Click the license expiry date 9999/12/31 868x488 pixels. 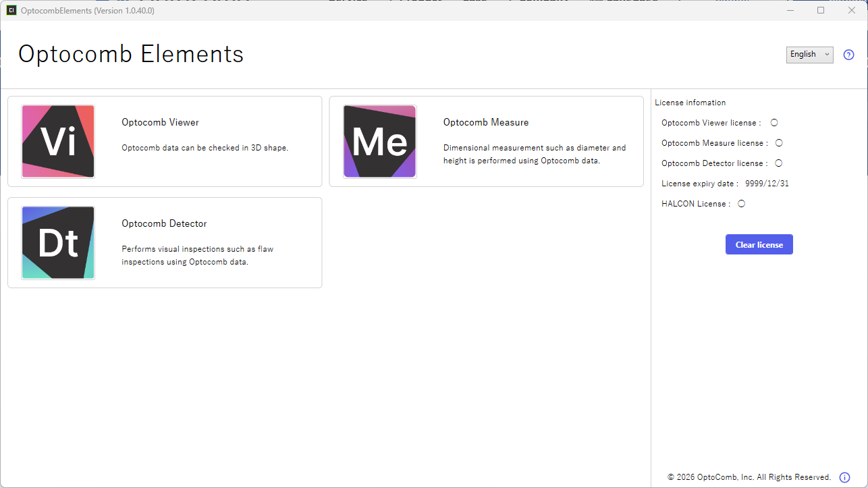pos(767,184)
